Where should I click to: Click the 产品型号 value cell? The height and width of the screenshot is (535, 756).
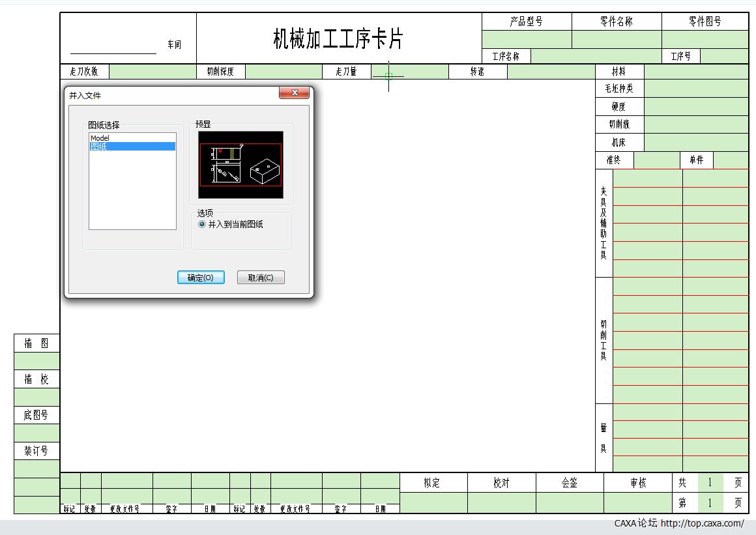coord(527,39)
